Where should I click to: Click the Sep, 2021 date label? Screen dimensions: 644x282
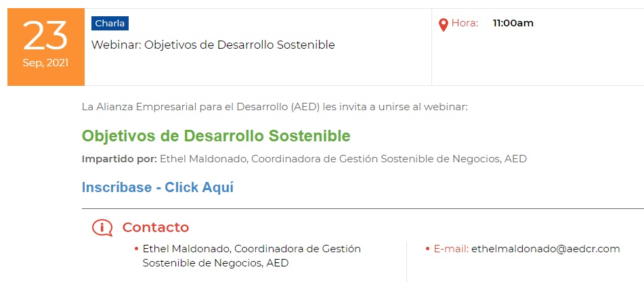click(45, 64)
